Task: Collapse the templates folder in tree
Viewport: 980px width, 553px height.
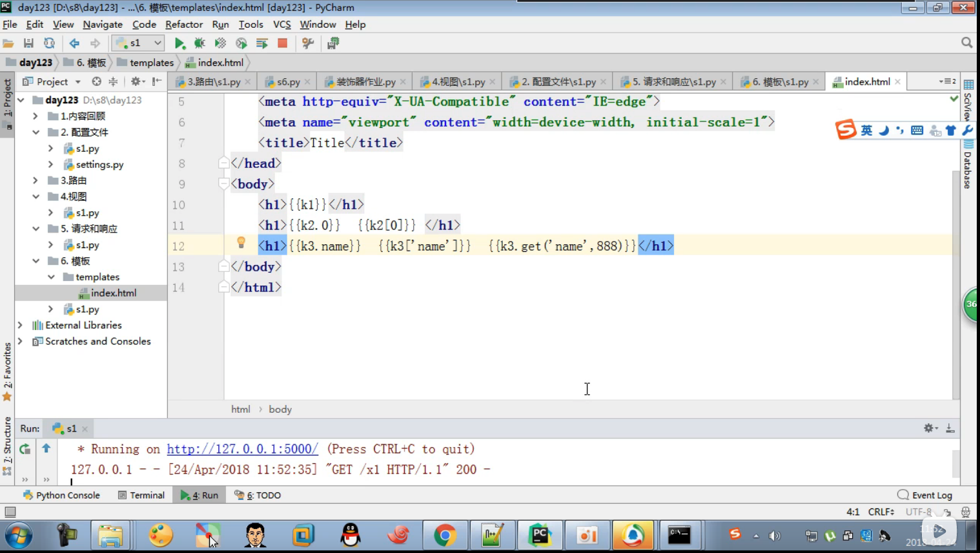Action: pyautogui.click(x=51, y=277)
